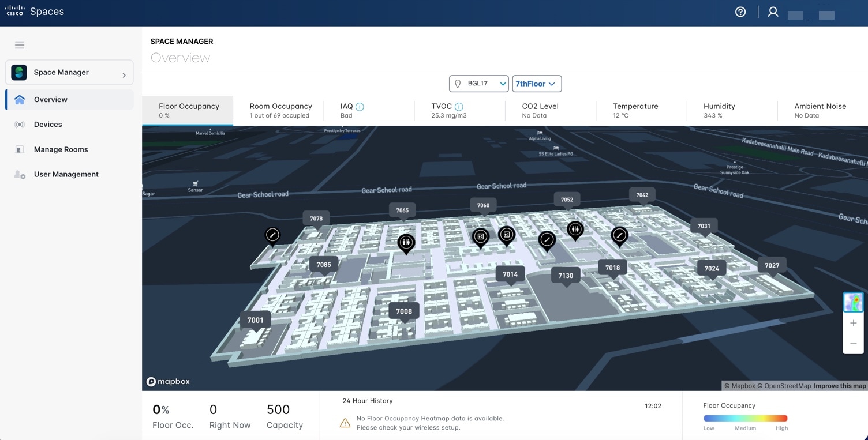The image size is (868, 440).
Task: Select room 7130 marker on map
Action: pyautogui.click(x=566, y=276)
